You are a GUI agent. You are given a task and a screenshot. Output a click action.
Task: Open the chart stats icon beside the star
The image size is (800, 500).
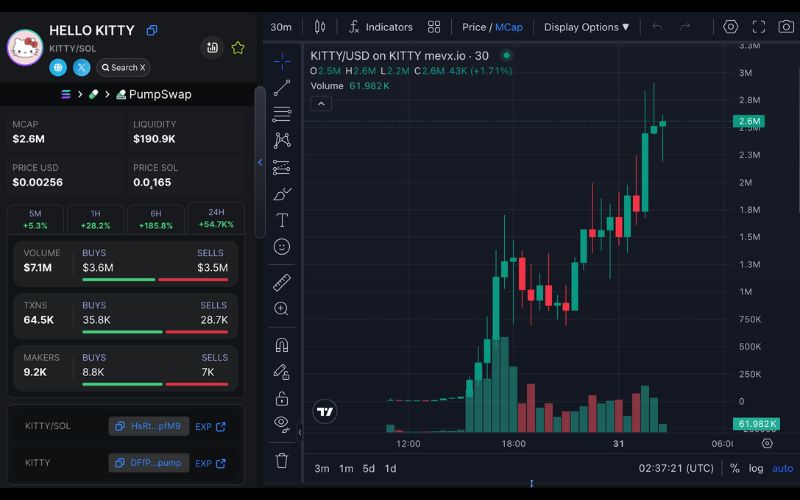coord(212,48)
